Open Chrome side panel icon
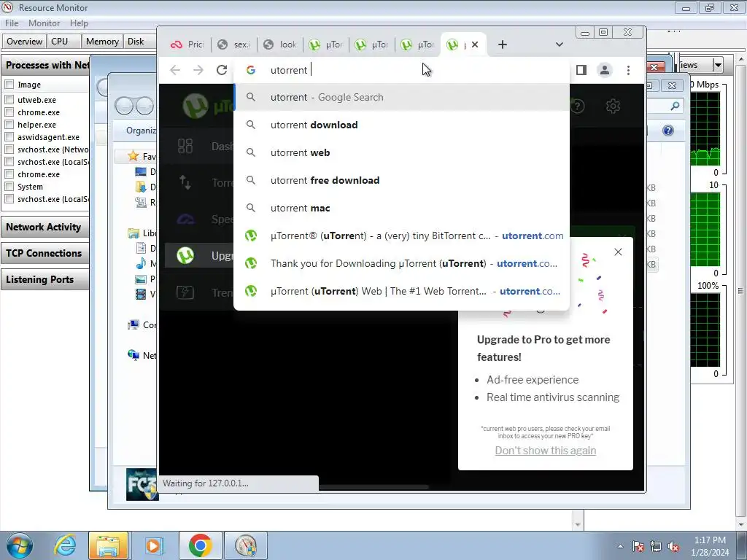747x560 pixels. (x=581, y=70)
